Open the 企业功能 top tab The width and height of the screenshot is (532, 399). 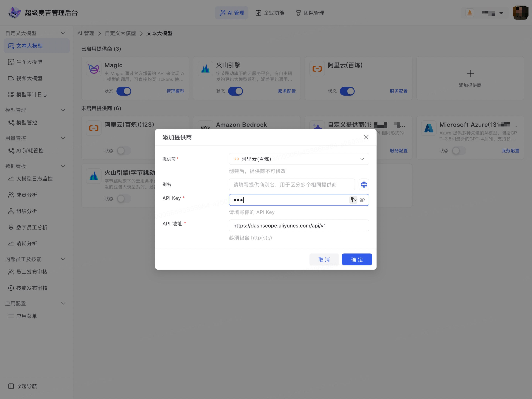tap(270, 13)
